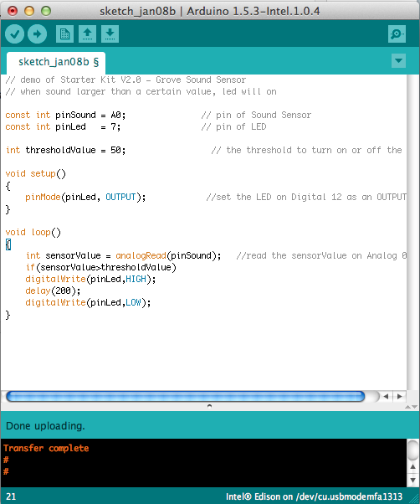420x504 pixels.
Task: Click comment 'when sound larger than a certain value'
Action: point(141,91)
